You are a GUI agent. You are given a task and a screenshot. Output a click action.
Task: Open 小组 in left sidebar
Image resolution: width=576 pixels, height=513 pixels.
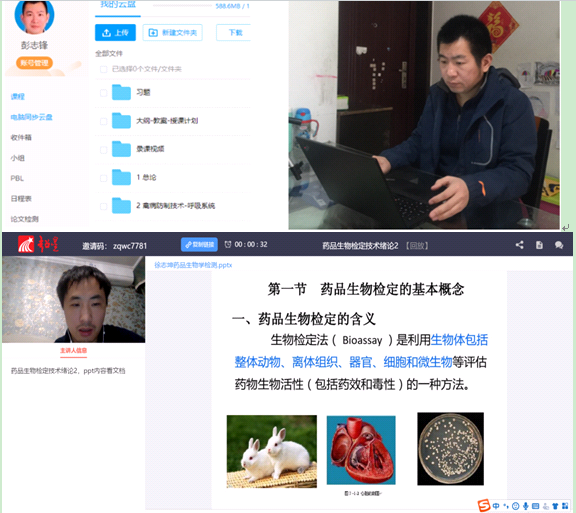[x=17, y=158]
